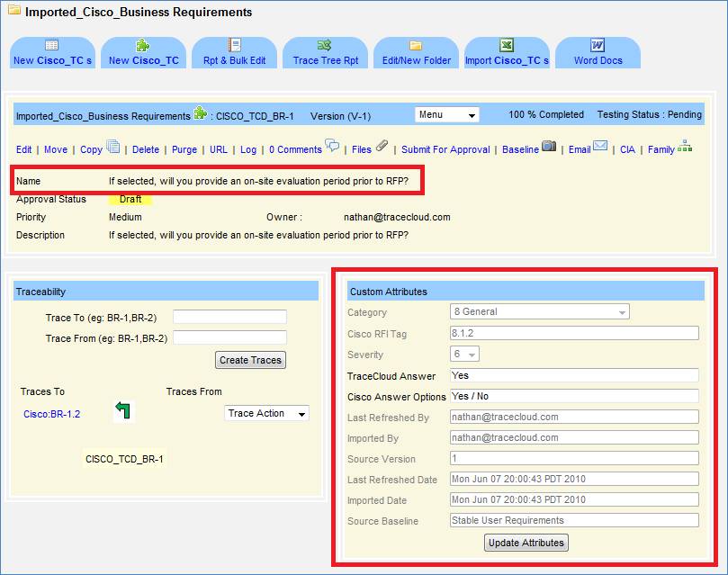Click the family hierarchy tree icon

click(x=685, y=146)
